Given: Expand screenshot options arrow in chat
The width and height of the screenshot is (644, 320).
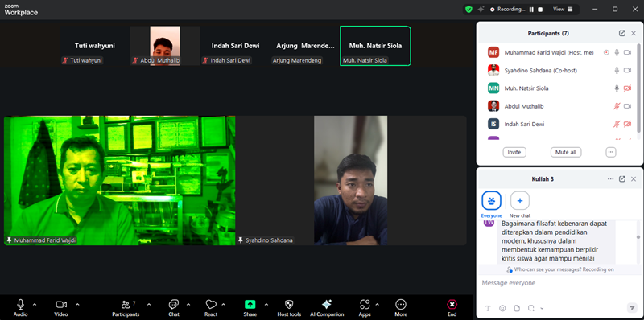Looking at the screenshot, I should click(542, 308).
